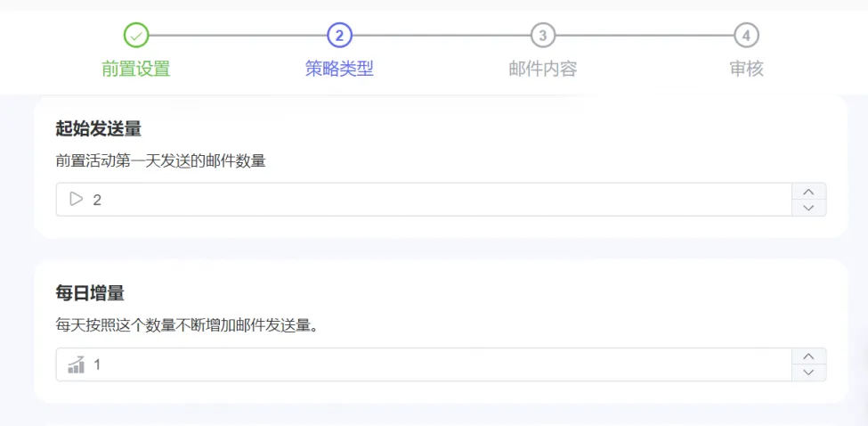Select the 策略类型 step label

click(x=339, y=69)
